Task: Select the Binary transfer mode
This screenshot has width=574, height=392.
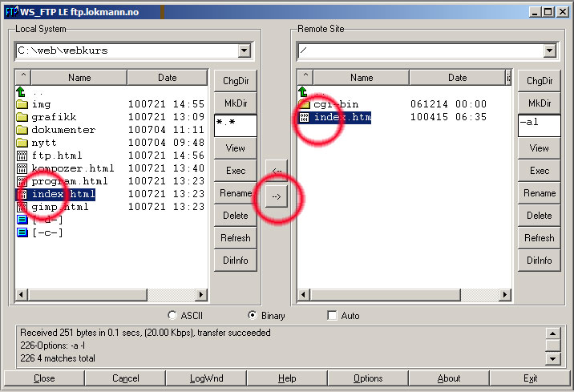Action: pos(253,316)
